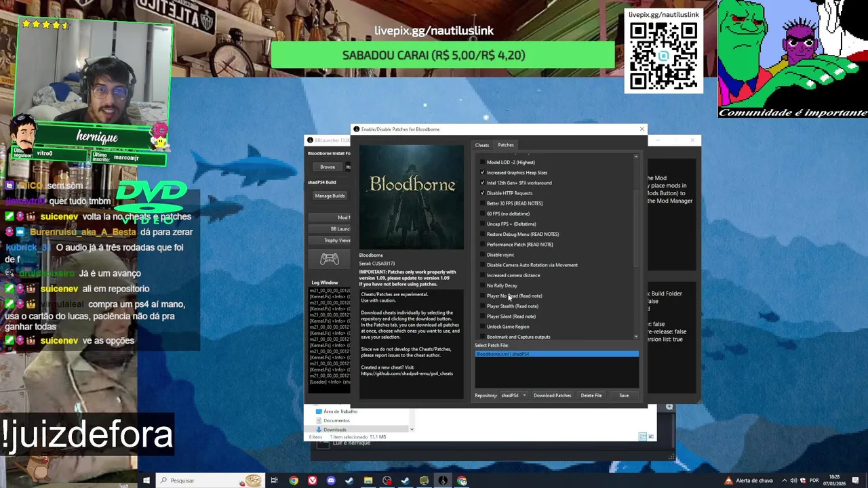Viewport: 868px width, 488px height.
Task: Enable Model LOD -2 (Highest) patch
Action: pyautogui.click(x=483, y=162)
